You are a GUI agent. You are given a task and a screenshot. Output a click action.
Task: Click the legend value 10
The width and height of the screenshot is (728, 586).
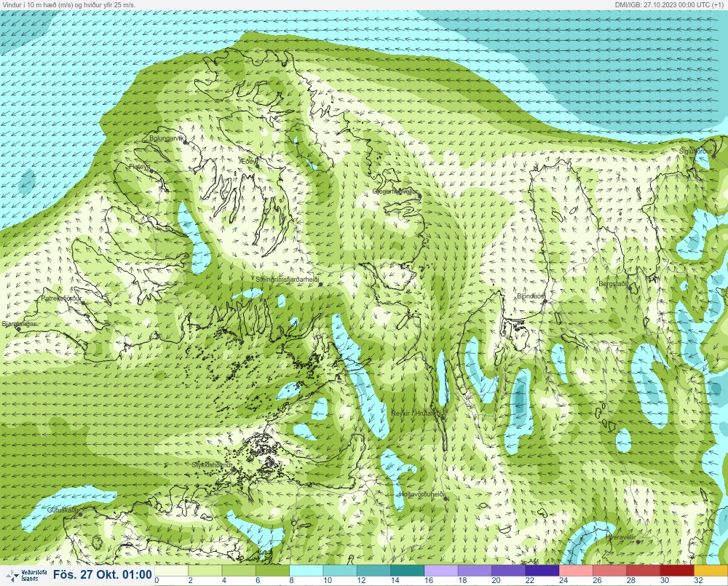click(x=328, y=580)
